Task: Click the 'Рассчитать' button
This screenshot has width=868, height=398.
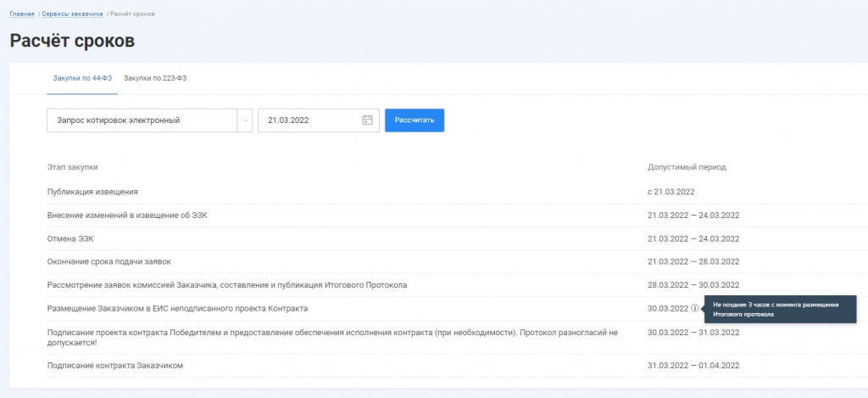Action: pyautogui.click(x=415, y=121)
